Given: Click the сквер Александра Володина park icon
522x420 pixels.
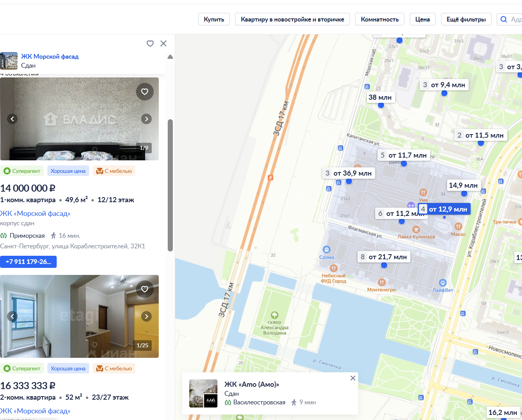Looking at the screenshot, I should [275, 315].
